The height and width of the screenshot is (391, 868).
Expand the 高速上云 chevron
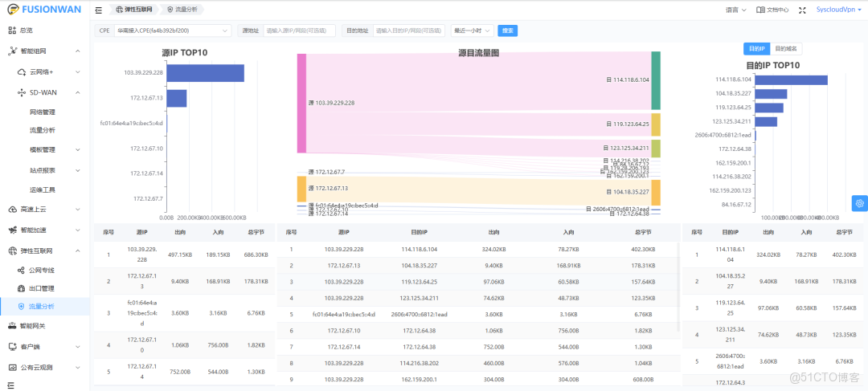[77, 209]
